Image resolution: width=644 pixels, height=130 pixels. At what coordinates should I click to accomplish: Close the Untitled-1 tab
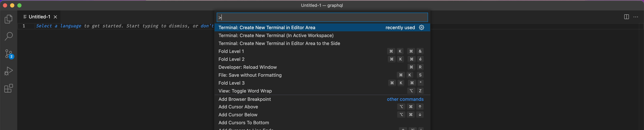55,17
